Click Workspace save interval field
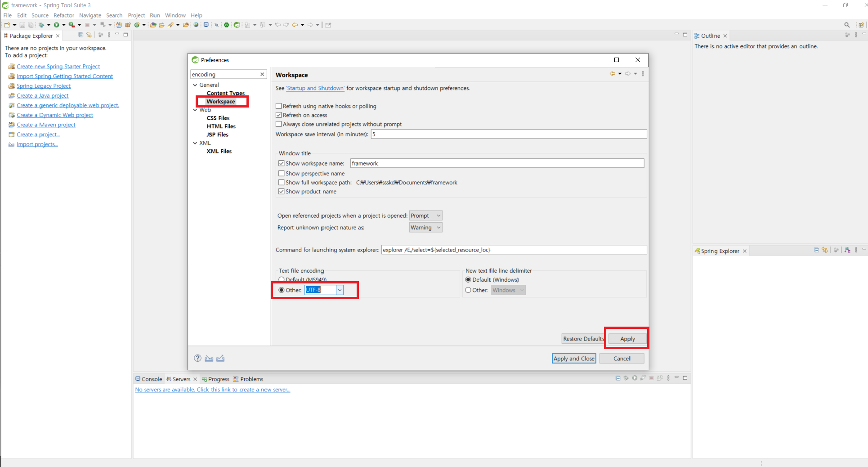Viewport: 868px width, 467px height. pyautogui.click(x=509, y=134)
